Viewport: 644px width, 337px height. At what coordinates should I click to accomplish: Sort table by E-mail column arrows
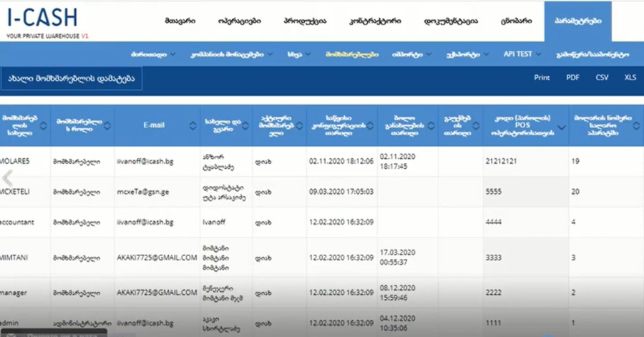tap(193, 125)
